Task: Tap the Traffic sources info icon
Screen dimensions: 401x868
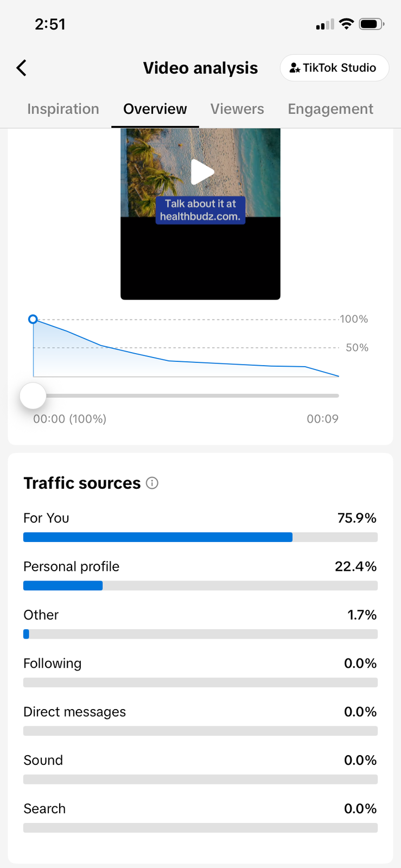Action: 152,483
